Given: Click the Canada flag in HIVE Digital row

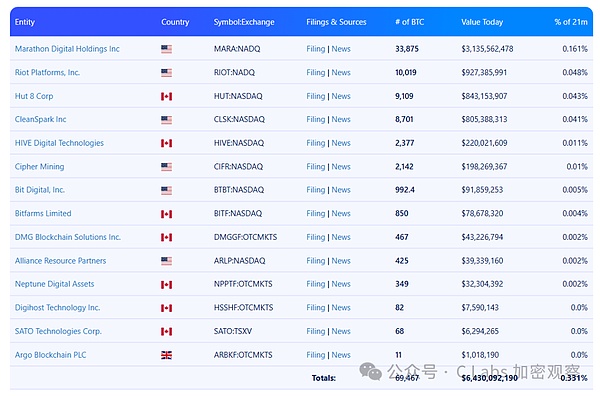Looking at the screenshot, I should 166,143.
